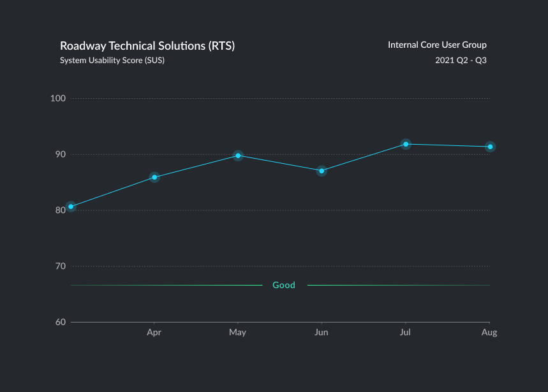This screenshot has width=548, height=392.
Task: Click the Roadway Technical Solutions (RTS) title
Action: click(x=147, y=46)
